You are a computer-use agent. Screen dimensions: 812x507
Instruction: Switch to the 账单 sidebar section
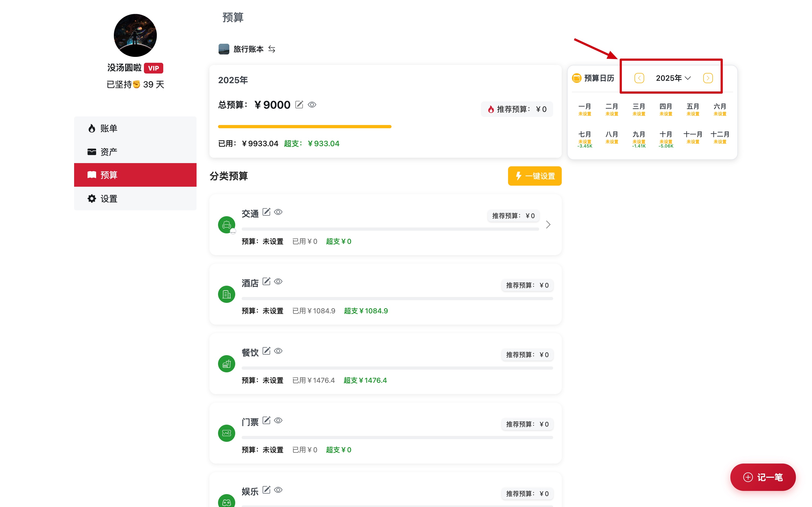click(108, 128)
